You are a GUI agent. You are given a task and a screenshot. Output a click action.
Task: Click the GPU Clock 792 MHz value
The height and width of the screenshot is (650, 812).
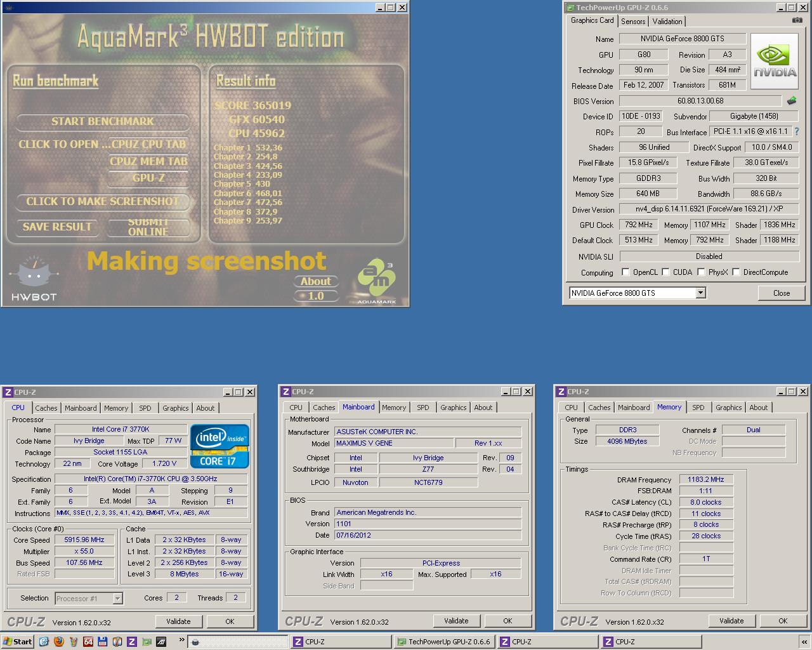click(639, 225)
